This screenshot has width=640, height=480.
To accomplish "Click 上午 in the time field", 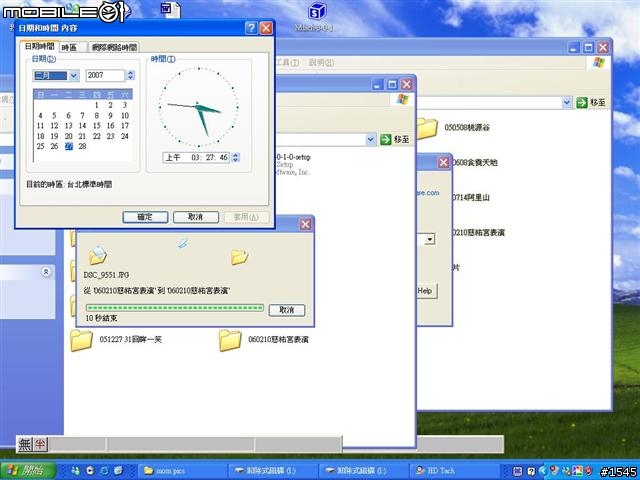I will (173, 158).
